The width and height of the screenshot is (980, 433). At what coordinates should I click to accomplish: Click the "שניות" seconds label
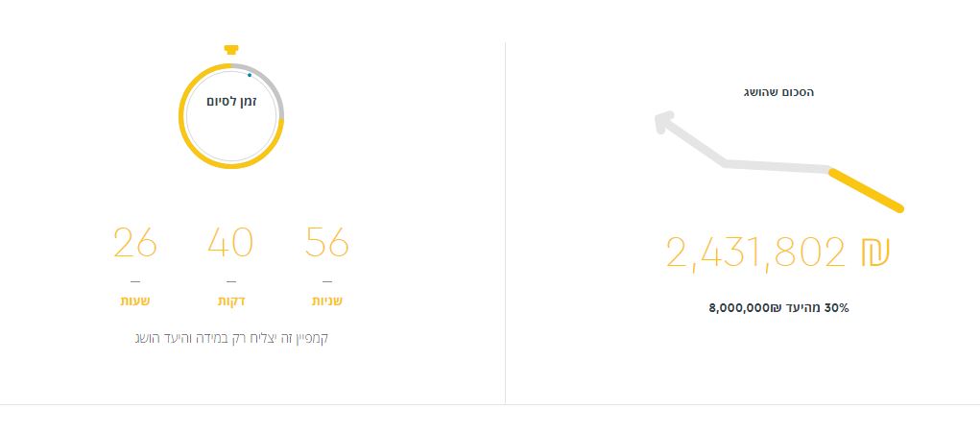327,301
